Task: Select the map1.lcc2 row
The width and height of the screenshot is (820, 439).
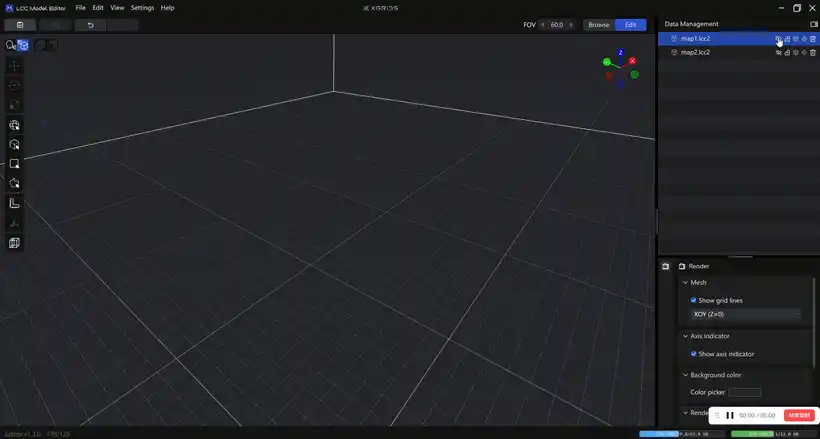Action: coord(738,39)
